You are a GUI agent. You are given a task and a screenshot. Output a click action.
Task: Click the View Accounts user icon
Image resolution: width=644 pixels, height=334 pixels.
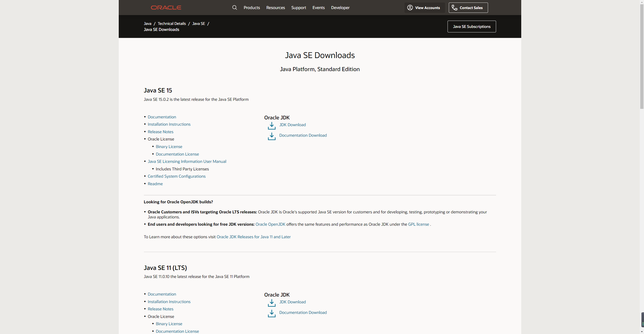pyautogui.click(x=410, y=8)
